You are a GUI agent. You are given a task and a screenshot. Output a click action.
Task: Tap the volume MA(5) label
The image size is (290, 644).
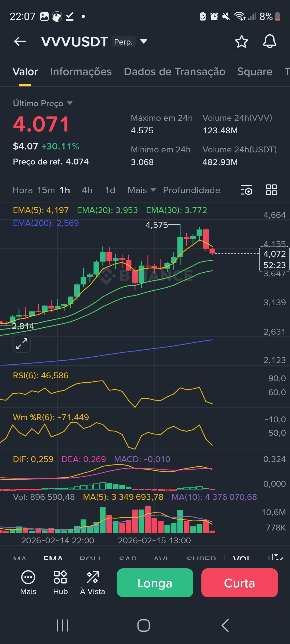pyautogui.click(x=123, y=497)
